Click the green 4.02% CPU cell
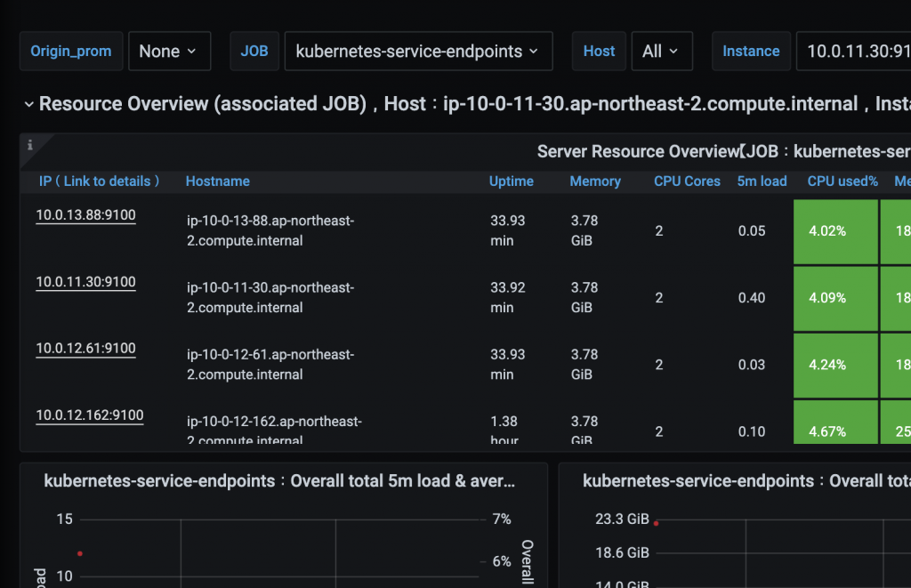911x588 pixels. pos(834,231)
